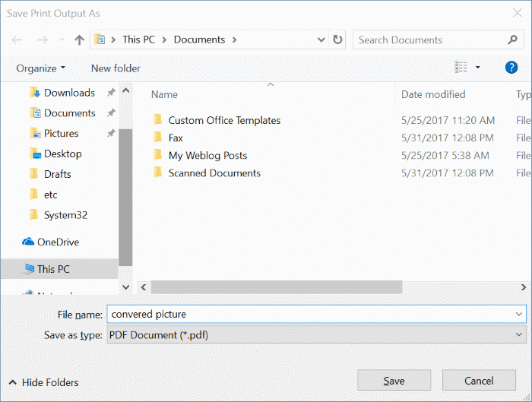Refresh the Documents folder view

click(x=337, y=40)
